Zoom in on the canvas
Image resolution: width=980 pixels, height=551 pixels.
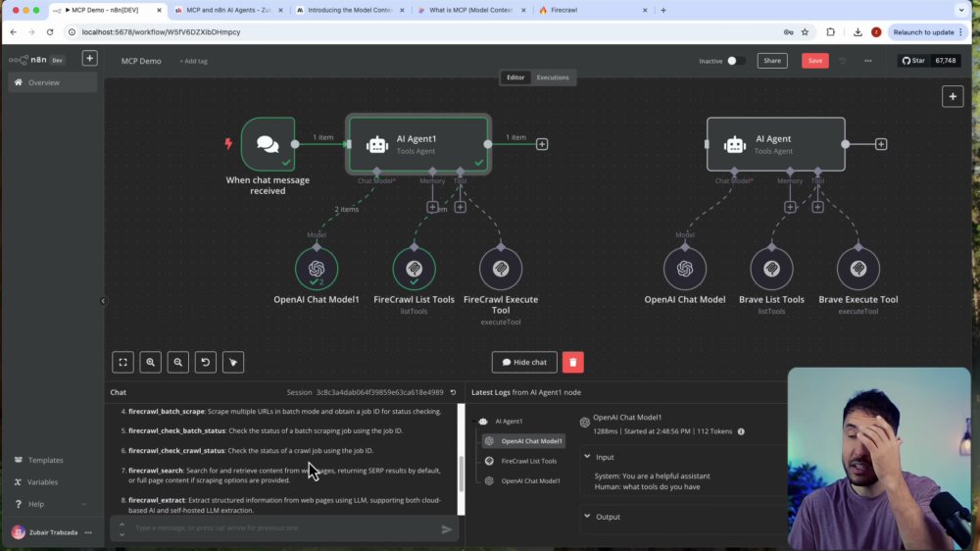[151, 362]
